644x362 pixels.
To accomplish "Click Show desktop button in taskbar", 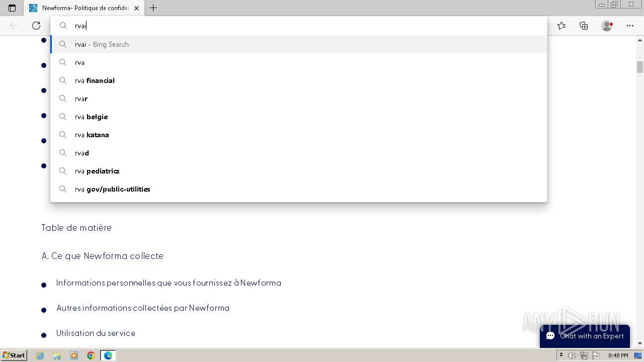I will pos(638,355).
